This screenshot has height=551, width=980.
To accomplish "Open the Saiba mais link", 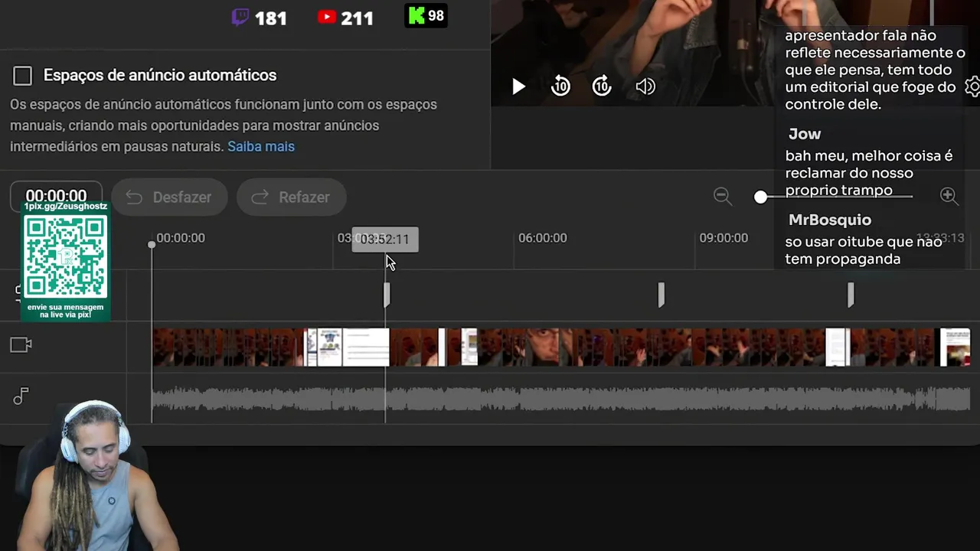I will pos(261,146).
